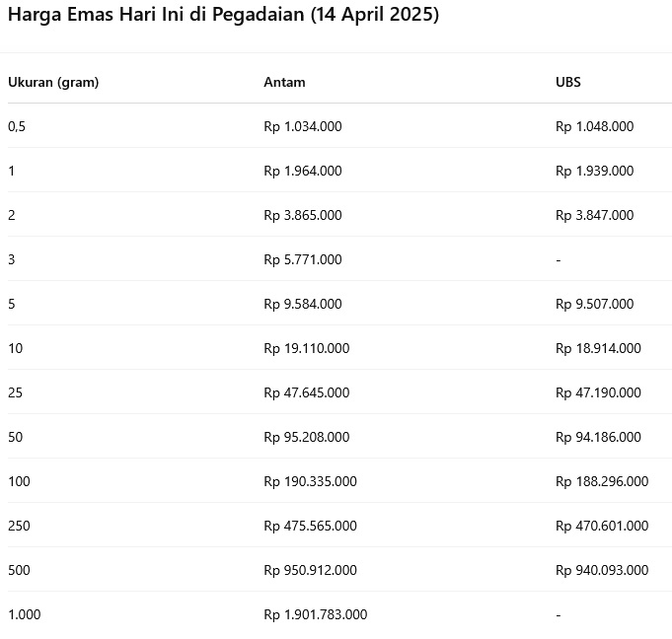
Task: Select the '1.000' gram size cell
Action: click(25, 614)
